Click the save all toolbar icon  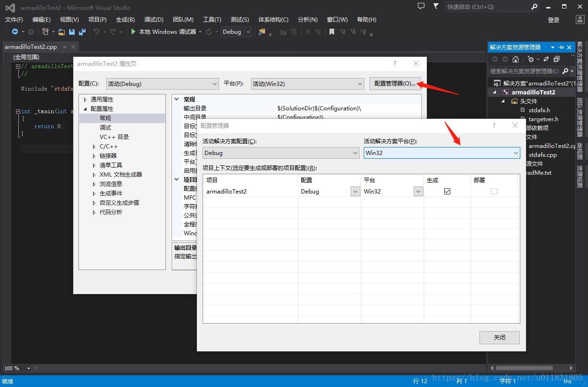(x=82, y=31)
